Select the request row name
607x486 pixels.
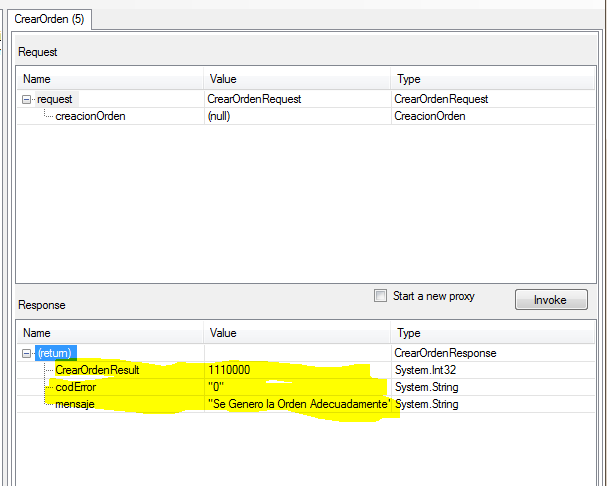pyautogui.click(x=55, y=99)
